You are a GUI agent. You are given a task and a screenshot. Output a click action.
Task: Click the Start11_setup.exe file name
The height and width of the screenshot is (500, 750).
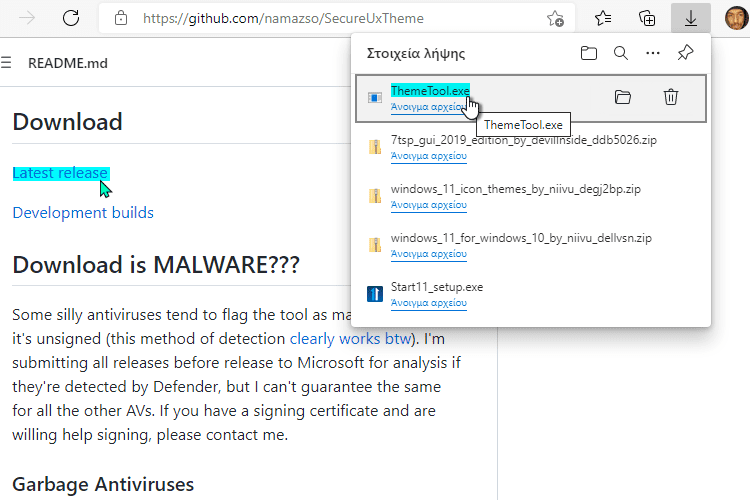[x=437, y=287]
